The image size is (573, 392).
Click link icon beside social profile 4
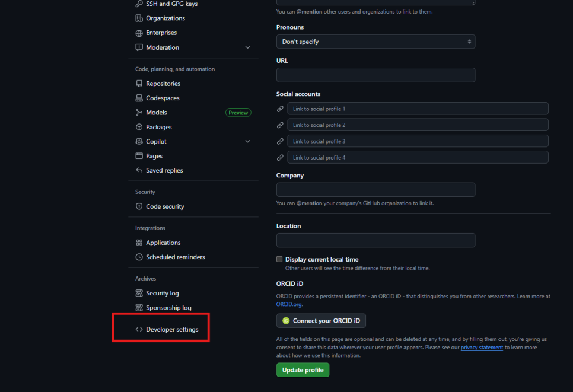point(281,158)
